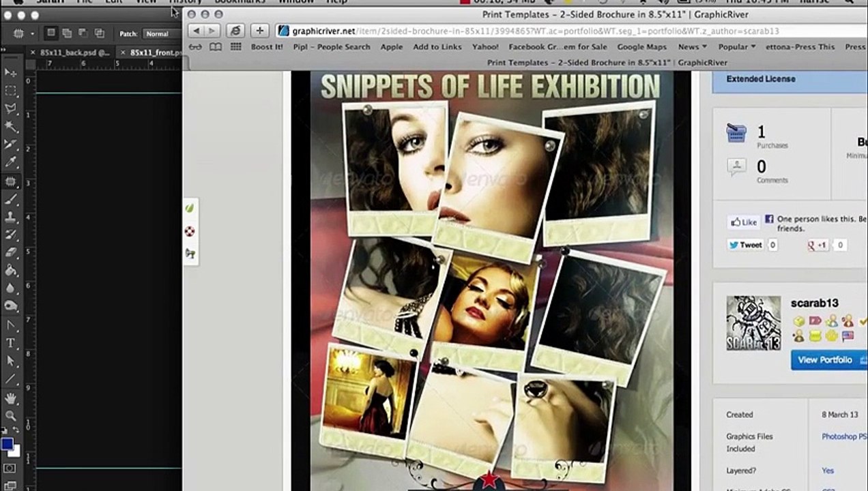Click the View Portfolio button

tap(828, 360)
